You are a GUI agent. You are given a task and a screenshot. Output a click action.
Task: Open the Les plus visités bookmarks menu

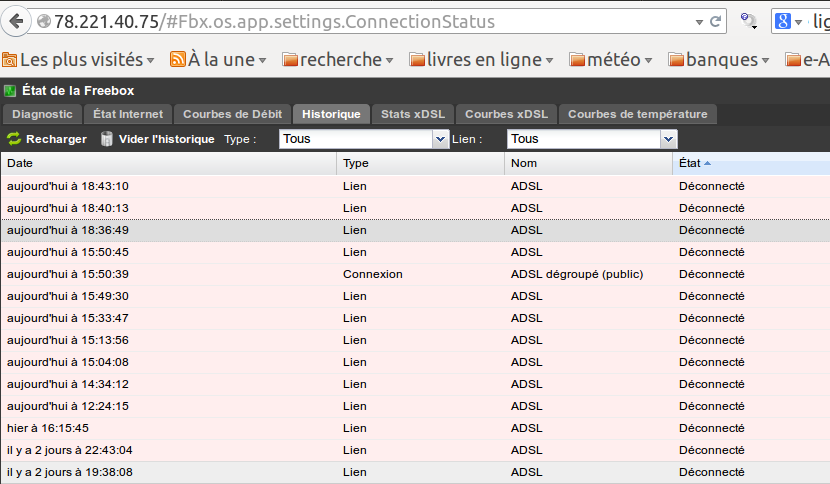pos(80,60)
